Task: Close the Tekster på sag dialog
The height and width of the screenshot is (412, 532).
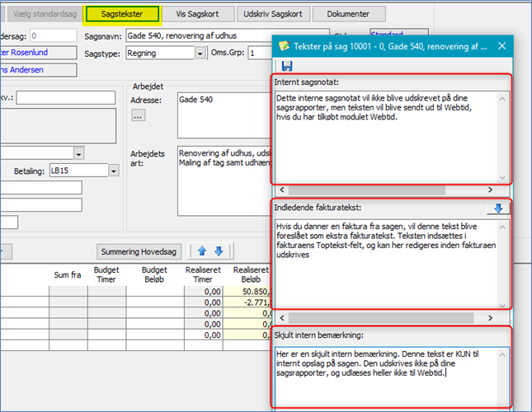Action: pos(501,46)
